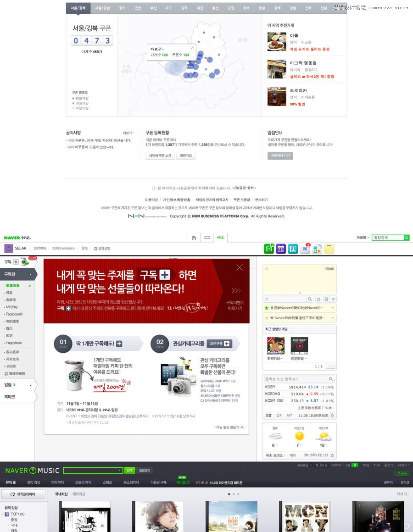
Task: Open the yellow memo note icon
Action: pyautogui.click(x=329, y=249)
